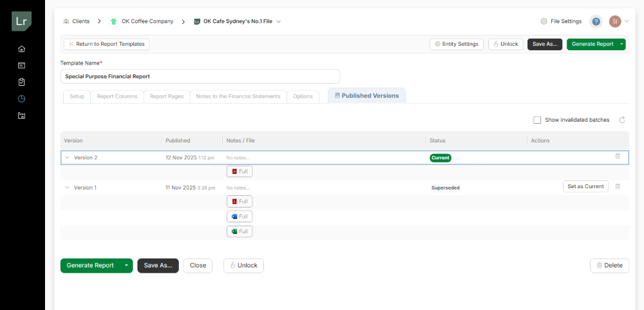The height and width of the screenshot is (310, 644).
Task: Click the Version column header
Action: 73,140
